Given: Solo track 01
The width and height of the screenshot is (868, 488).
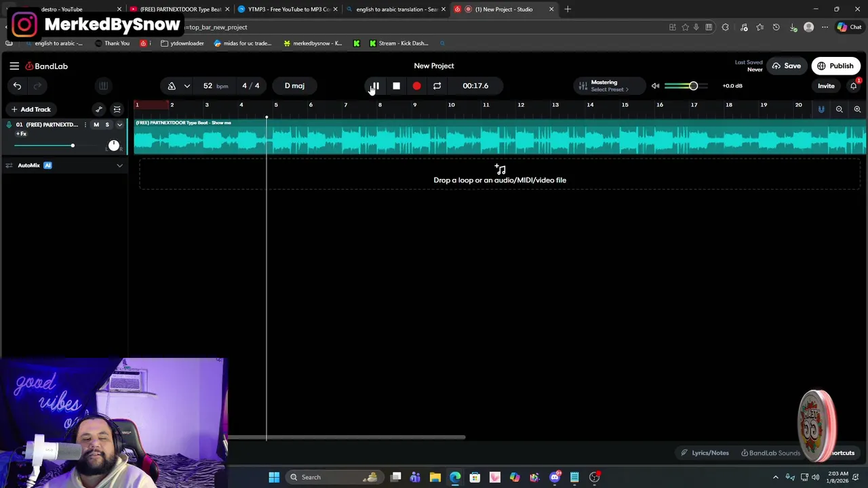Looking at the screenshot, I should click(107, 125).
